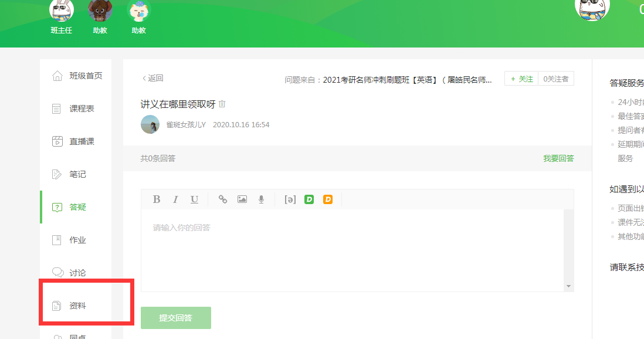
Task: Insert a hyperlink using the link icon
Action: [223, 199]
